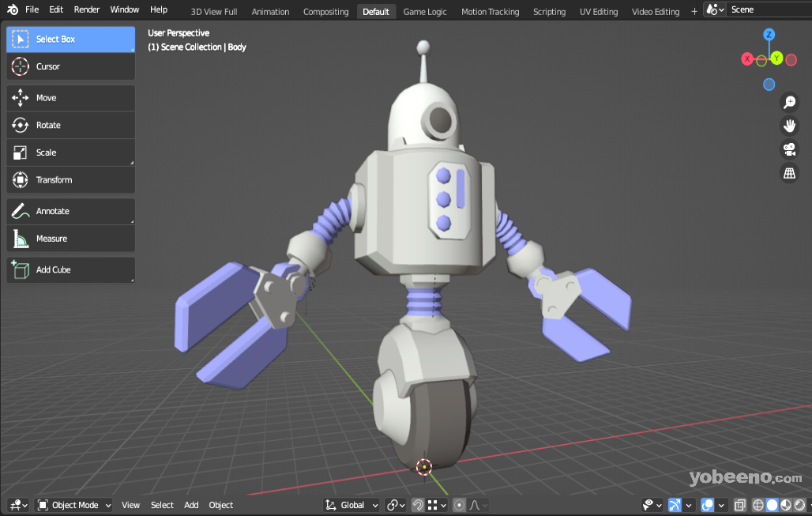This screenshot has width=812, height=516.
Task: Switch to material preview shading
Action: click(x=786, y=505)
